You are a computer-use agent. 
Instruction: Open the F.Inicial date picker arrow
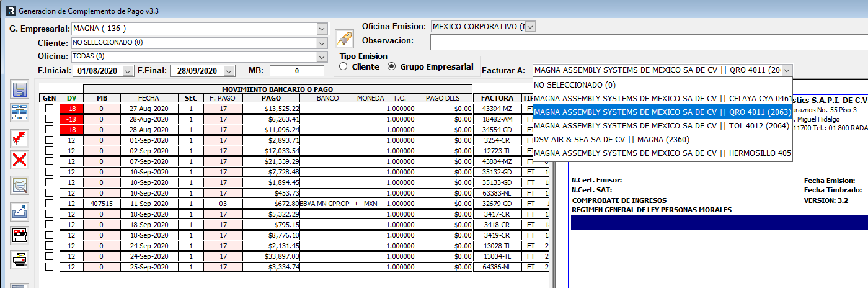[128, 71]
